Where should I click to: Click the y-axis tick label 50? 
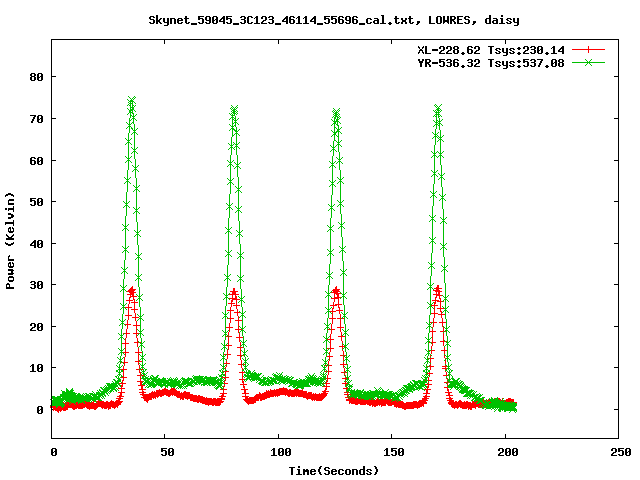tap(36, 202)
